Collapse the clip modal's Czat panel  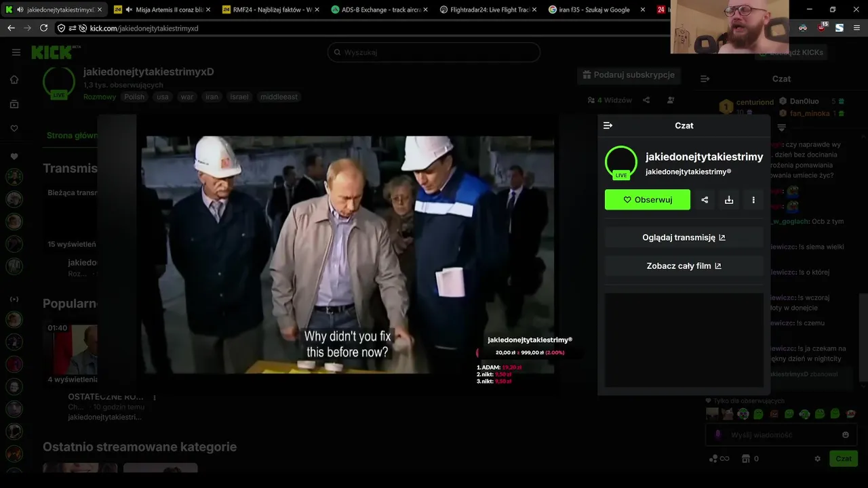coord(608,125)
